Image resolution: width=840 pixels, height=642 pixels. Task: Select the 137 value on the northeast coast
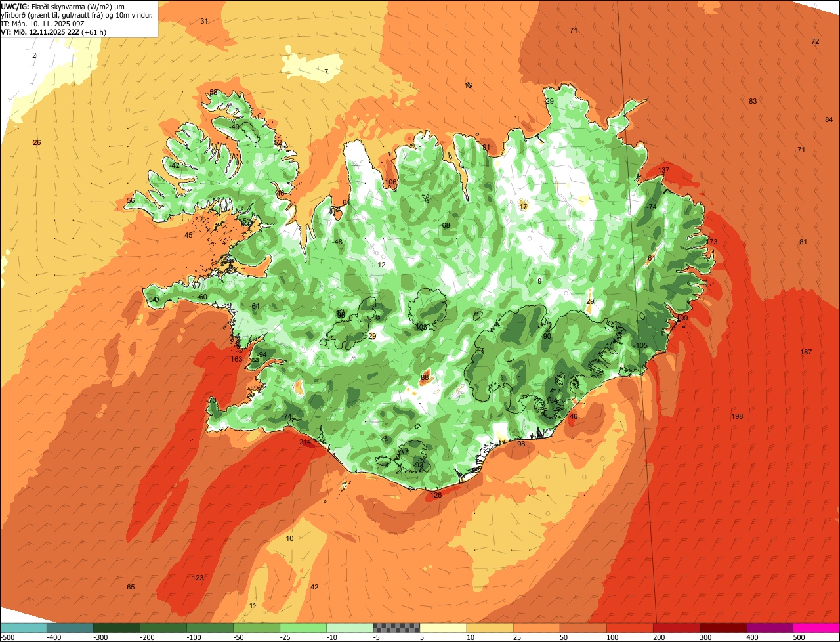point(663,170)
